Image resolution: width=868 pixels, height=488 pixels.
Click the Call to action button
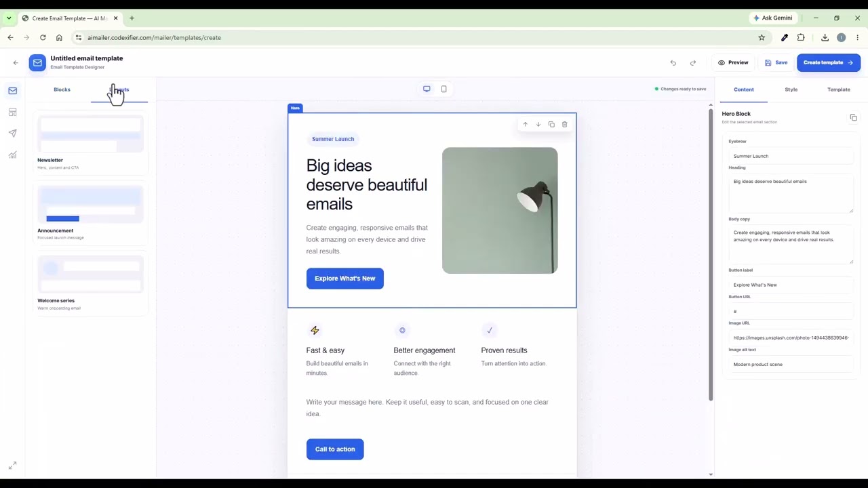335,449
